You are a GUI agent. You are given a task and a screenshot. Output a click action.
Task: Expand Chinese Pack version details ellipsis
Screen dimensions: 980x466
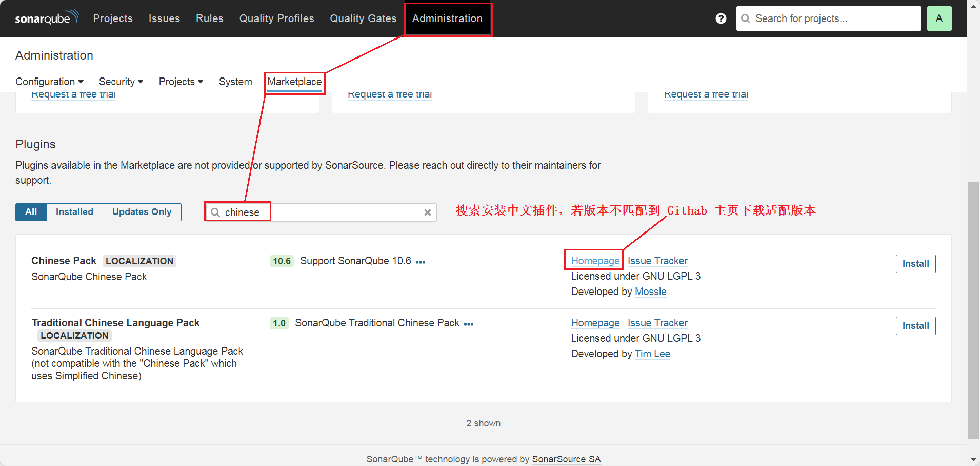click(x=421, y=262)
